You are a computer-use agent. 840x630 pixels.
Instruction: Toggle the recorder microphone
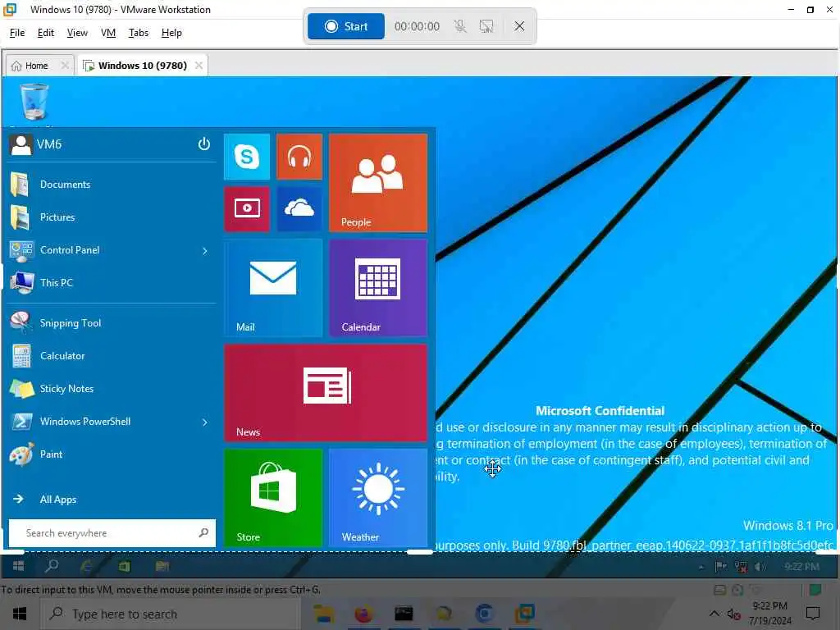(459, 26)
